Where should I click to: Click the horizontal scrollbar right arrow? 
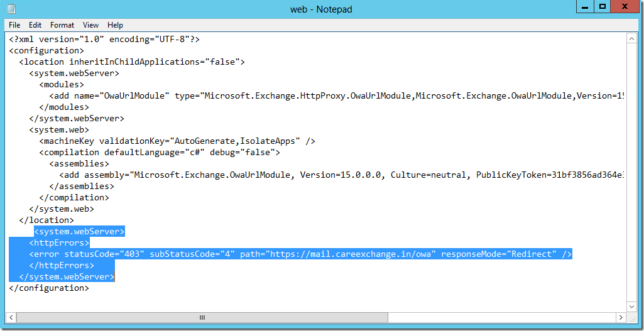pyautogui.click(x=622, y=317)
